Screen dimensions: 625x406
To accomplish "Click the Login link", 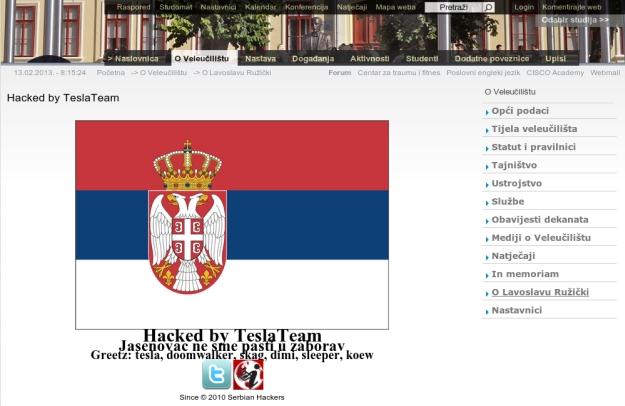I will pos(524,7).
